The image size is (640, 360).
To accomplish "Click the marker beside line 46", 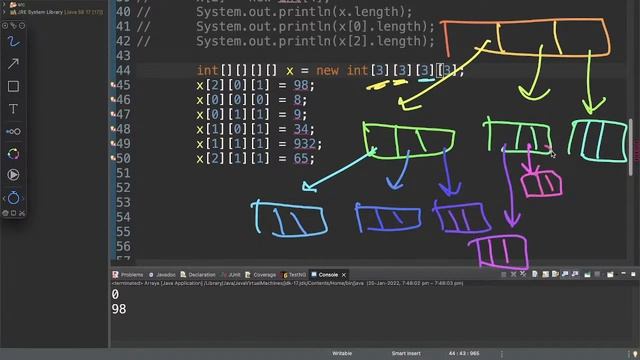I will click(x=113, y=100).
